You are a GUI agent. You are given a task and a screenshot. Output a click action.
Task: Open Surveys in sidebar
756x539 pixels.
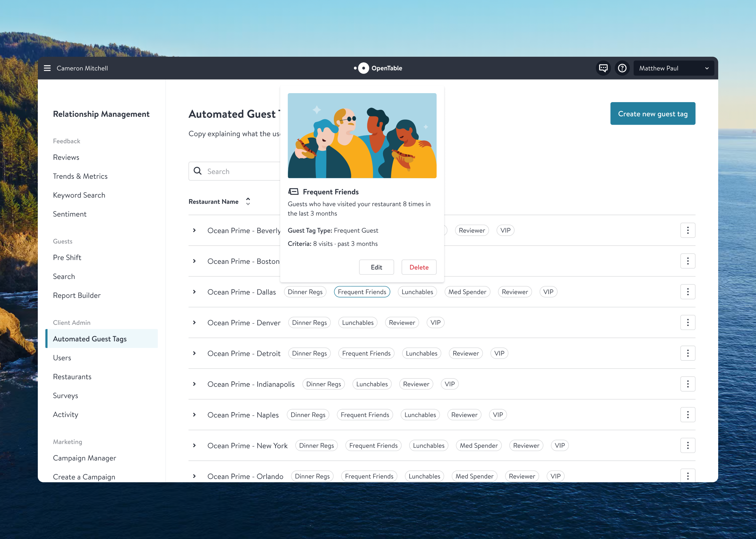[x=65, y=396]
